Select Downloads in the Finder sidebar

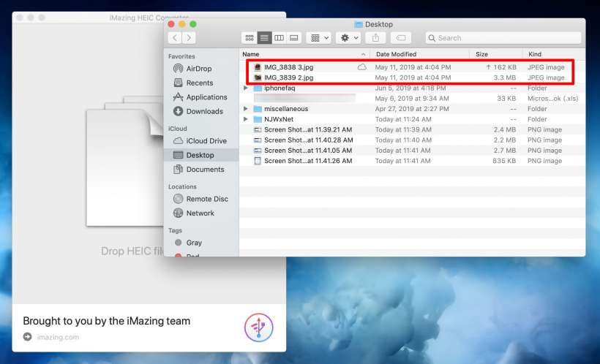coord(204,111)
